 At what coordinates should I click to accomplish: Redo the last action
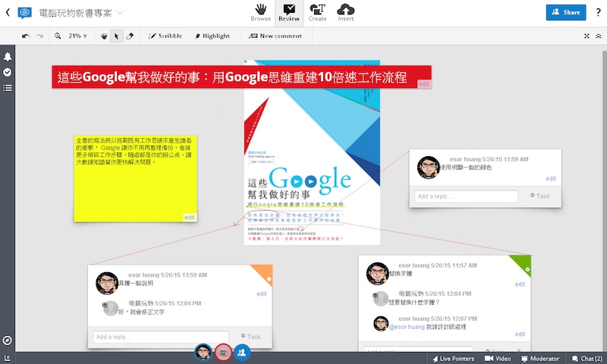tap(39, 36)
